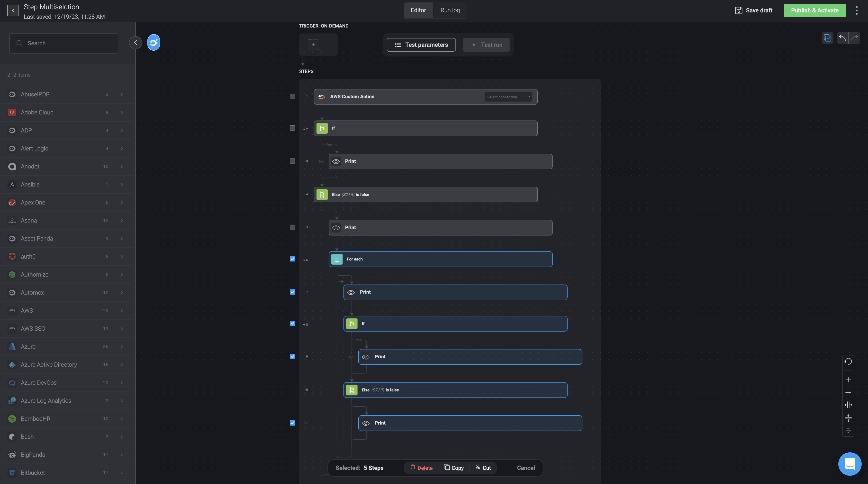This screenshot has height=484, width=868.
Task: Check the step 5 Print checkbox
Action: pyautogui.click(x=292, y=227)
